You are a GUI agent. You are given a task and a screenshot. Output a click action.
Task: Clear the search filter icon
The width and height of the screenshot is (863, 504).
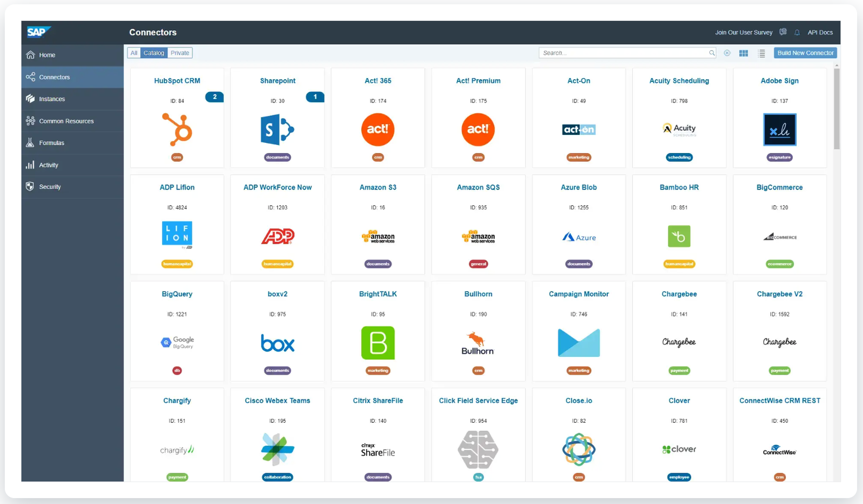tap(727, 53)
